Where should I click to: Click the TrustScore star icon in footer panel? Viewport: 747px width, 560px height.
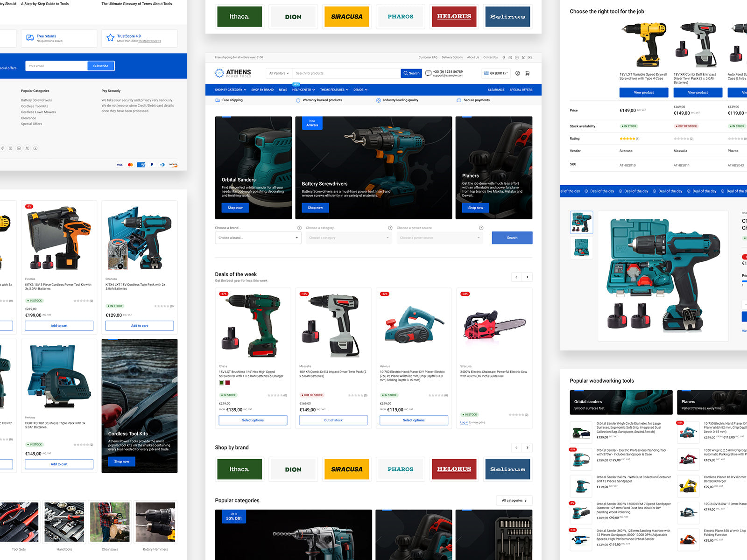pyautogui.click(x=110, y=38)
